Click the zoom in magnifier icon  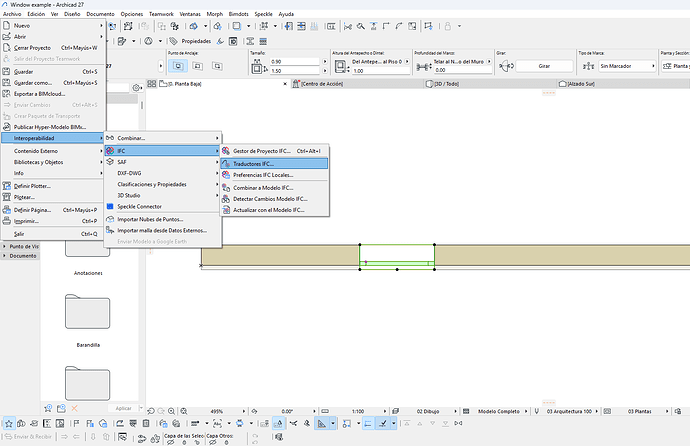[x=171, y=411]
